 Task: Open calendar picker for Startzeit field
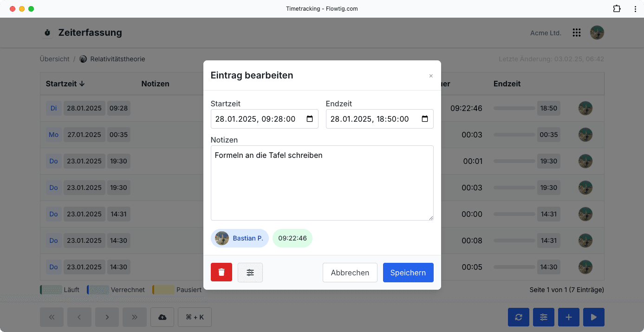[x=310, y=119]
